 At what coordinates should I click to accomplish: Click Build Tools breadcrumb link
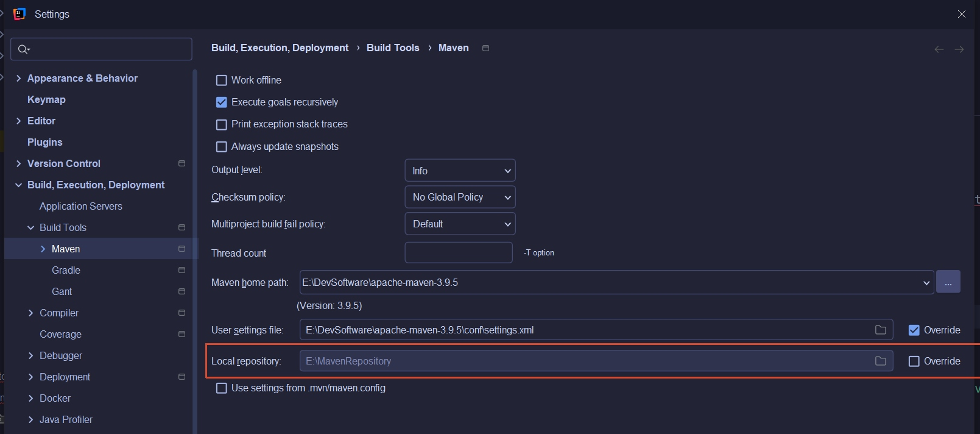point(393,48)
